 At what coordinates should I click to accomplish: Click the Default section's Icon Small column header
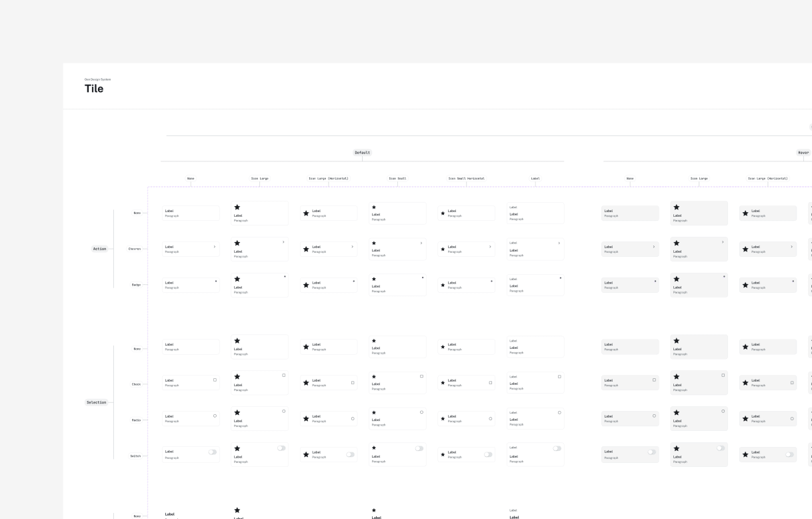397,179
